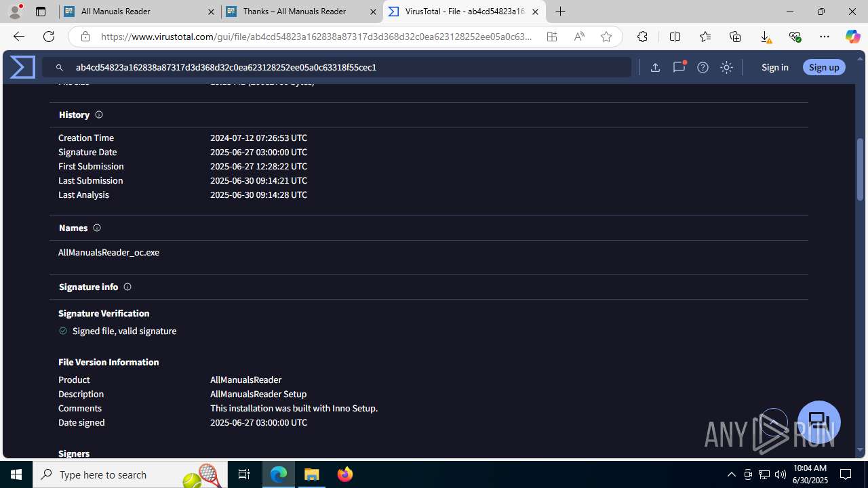This screenshot has height=488, width=868.
Task: Click the browser address bar
Action: [317, 37]
